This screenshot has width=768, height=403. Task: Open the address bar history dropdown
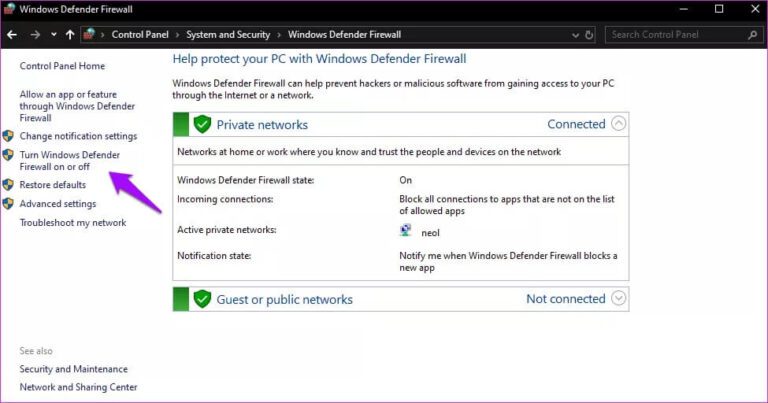[x=572, y=34]
